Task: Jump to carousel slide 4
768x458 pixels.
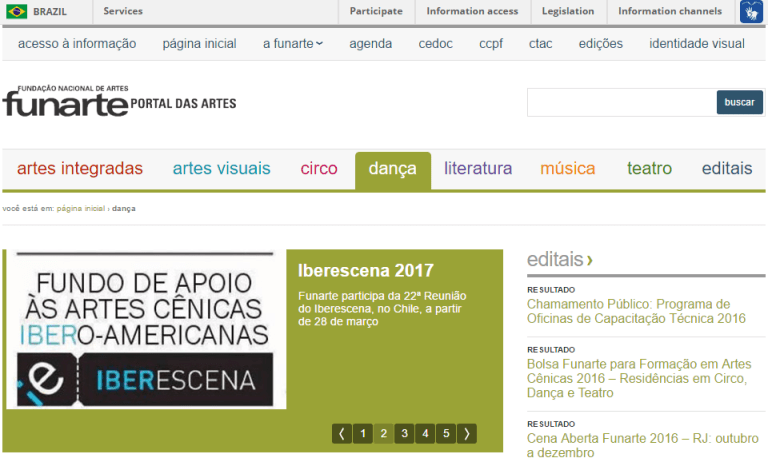Action: tap(425, 433)
